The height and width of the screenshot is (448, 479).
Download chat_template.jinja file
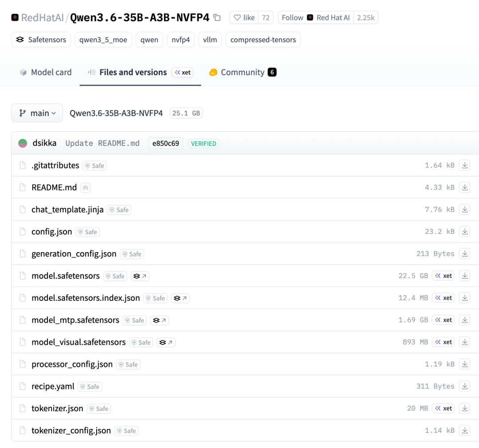tap(465, 209)
